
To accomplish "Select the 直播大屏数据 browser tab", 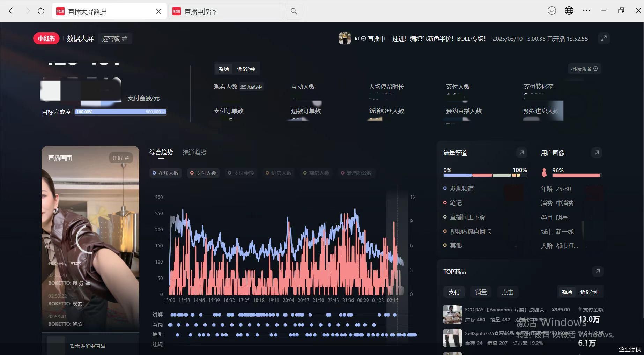I will click(x=109, y=12).
